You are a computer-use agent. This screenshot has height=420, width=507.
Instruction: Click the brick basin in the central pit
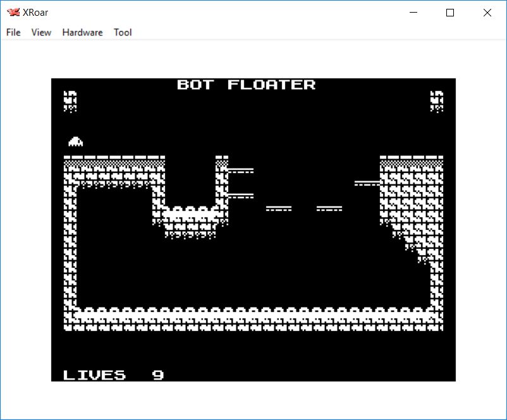pos(190,221)
